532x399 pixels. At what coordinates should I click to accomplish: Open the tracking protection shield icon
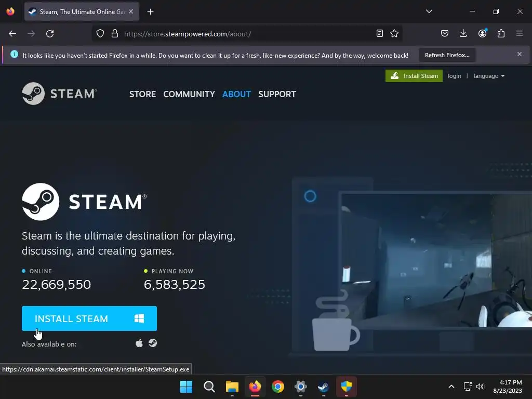pyautogui.click(x=100, y=34)
